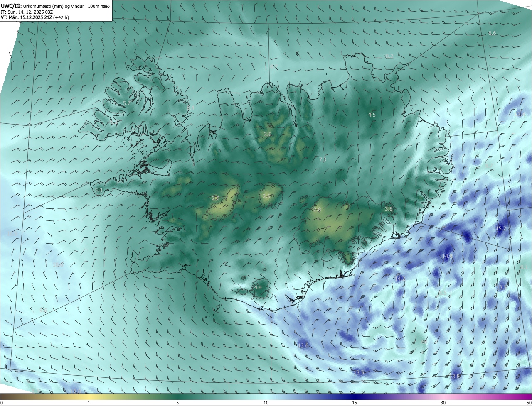
Task: Click the 4.5 value label
Action: [x=372, y=115]
